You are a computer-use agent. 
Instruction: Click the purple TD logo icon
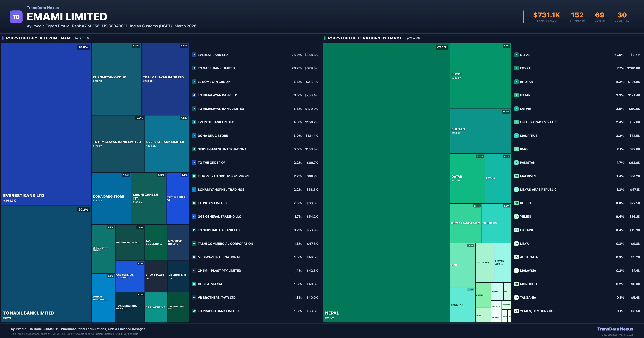[16, 17]
